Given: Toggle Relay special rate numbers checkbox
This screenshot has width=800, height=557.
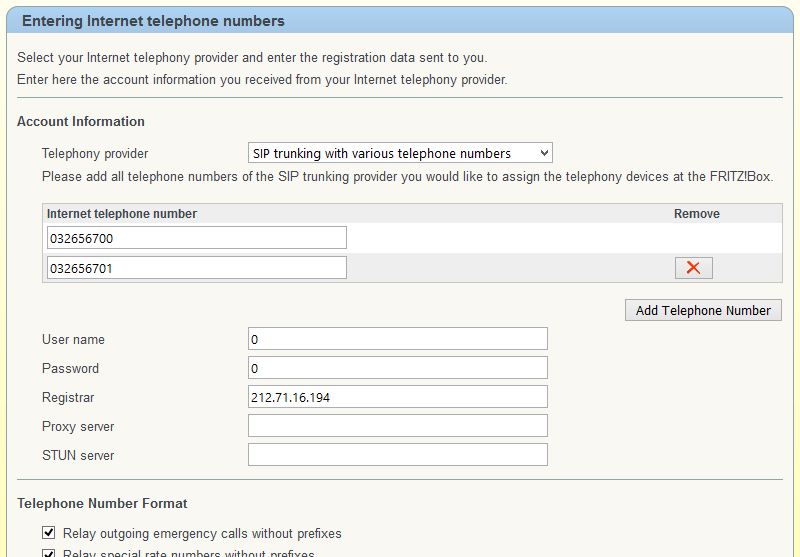Looking at the screenshot, I should (x=48, y=553).
